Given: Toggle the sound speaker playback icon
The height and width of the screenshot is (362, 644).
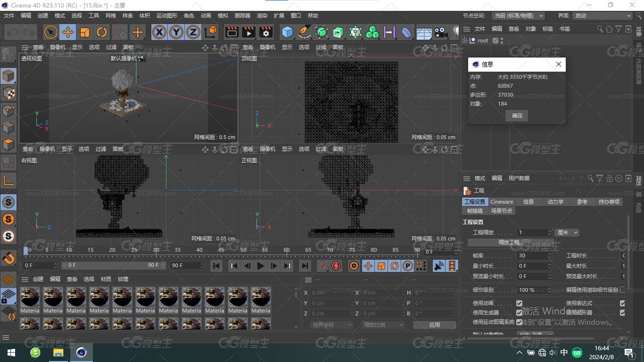Looking at the screenshot, I should [x=439, y=266].
